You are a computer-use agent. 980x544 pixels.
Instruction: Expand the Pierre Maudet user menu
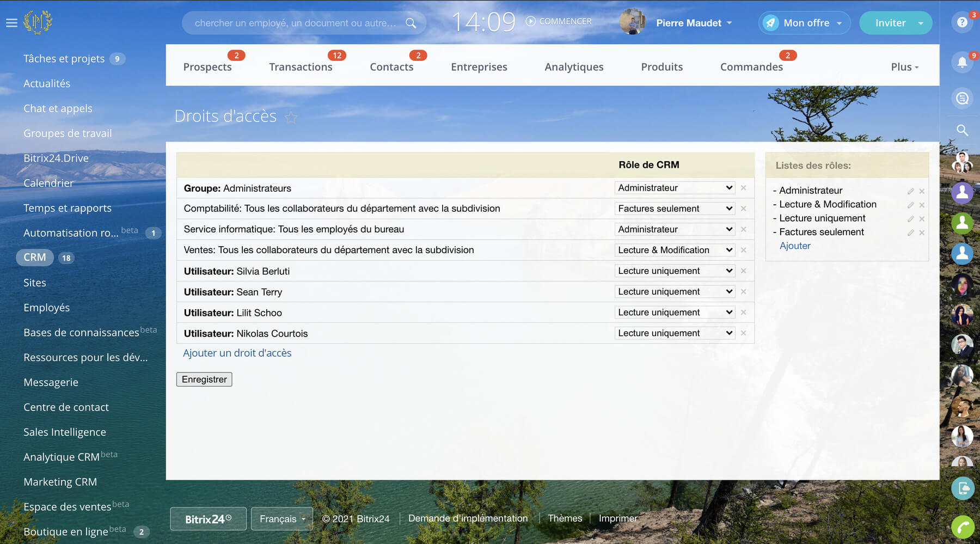click(694, 23)
